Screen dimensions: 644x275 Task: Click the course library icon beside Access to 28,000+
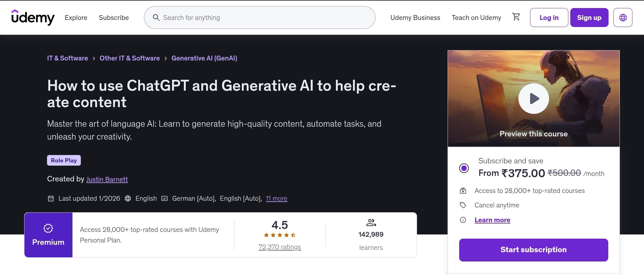pyautogui.click(x=463, y=191)
